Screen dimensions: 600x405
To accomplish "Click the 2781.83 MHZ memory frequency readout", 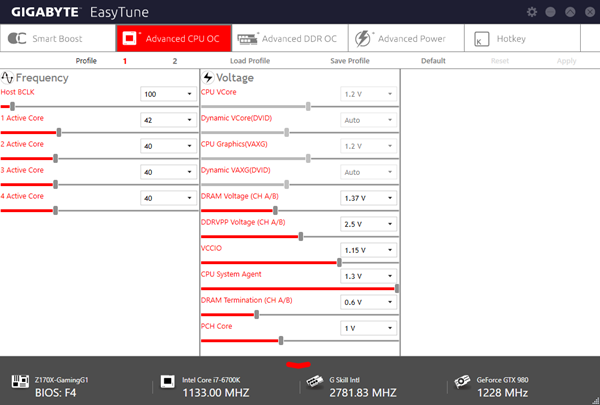I will tap(363, 393).
